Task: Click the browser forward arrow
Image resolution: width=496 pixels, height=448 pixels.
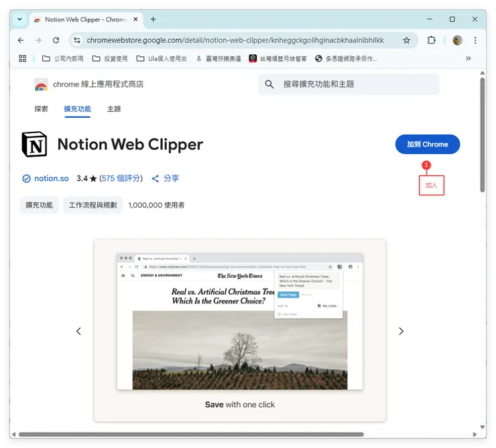Action: [38, 40]
